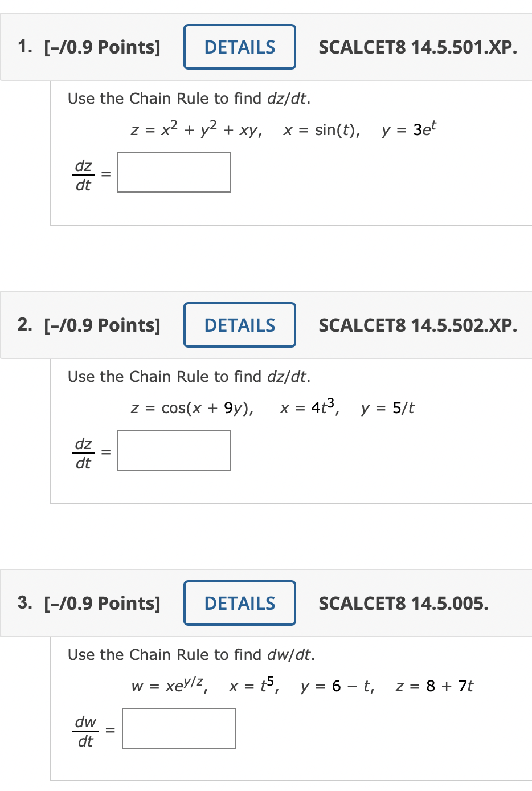Click the SCALCET8 14.5.005 reference

coord(403,603)
